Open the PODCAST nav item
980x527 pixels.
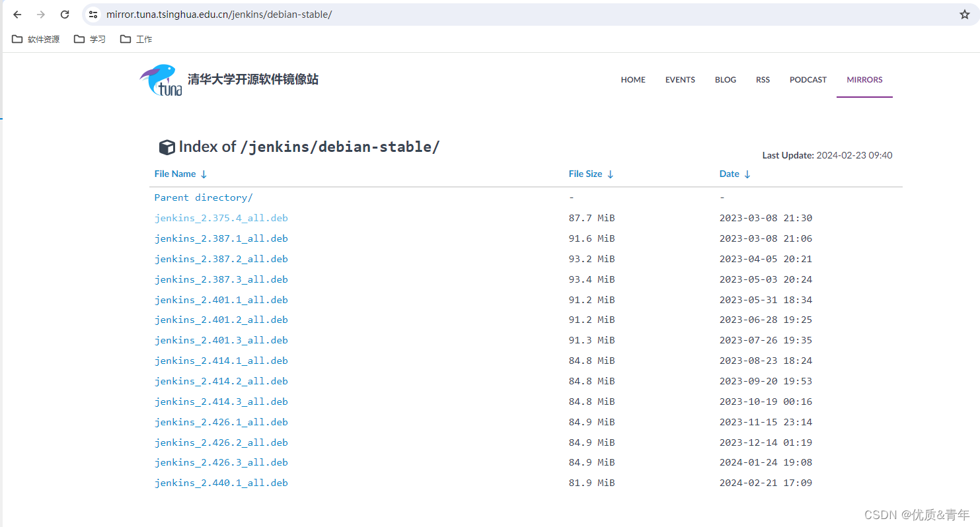808,80
